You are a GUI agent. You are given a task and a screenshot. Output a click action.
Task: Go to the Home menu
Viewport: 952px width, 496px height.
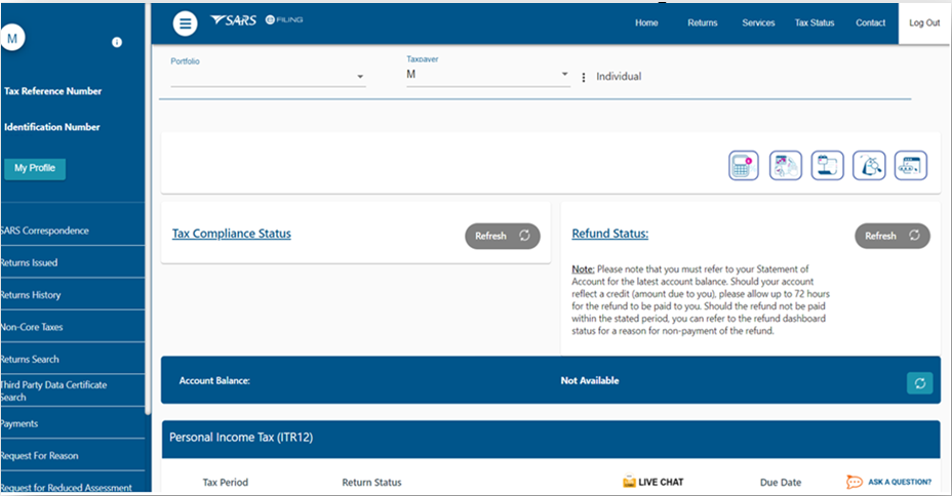[x=647, y=23]
